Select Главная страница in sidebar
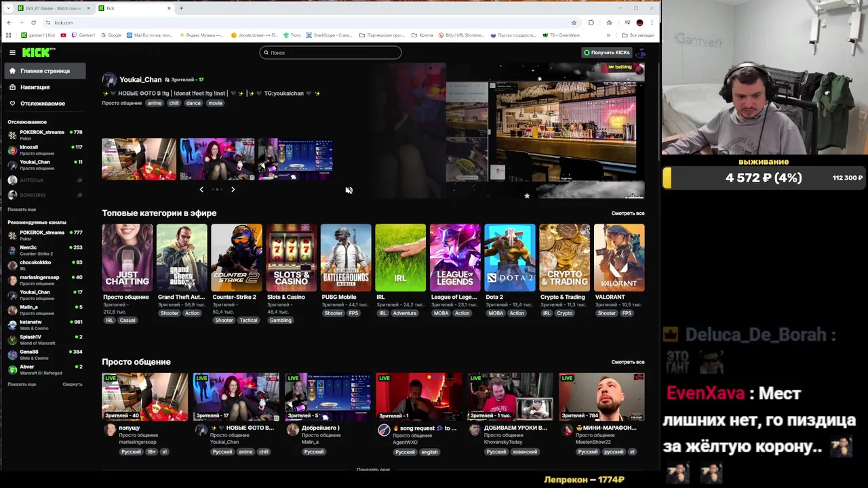Screen dimensions: 868x488 45,70
